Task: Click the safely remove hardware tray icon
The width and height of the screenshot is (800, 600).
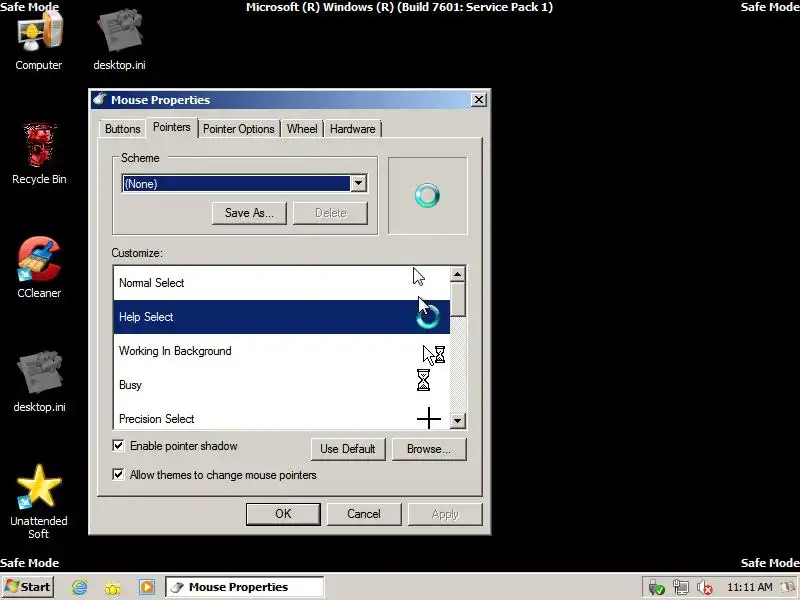Action: click(656, 588)
